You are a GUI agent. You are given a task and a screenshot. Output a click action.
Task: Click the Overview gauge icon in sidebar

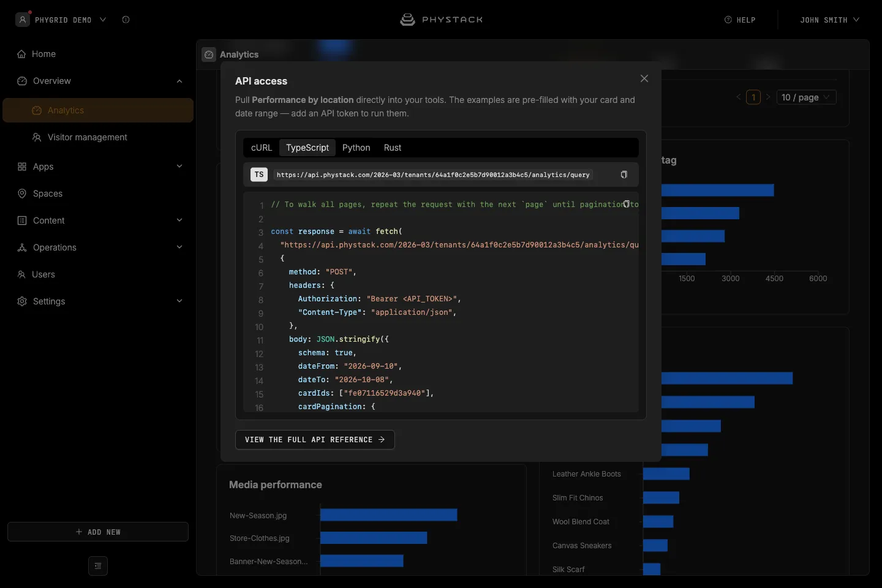[x=22, y=81]
